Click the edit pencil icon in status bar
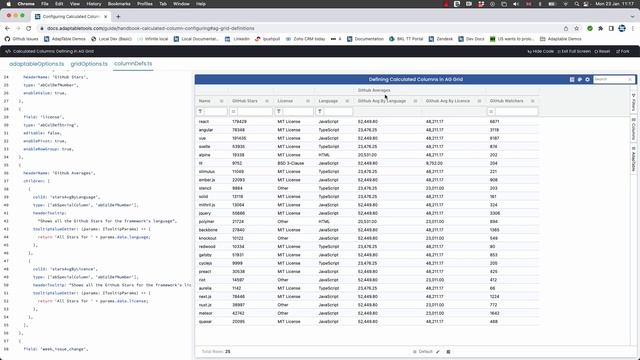 coord(438,352)
